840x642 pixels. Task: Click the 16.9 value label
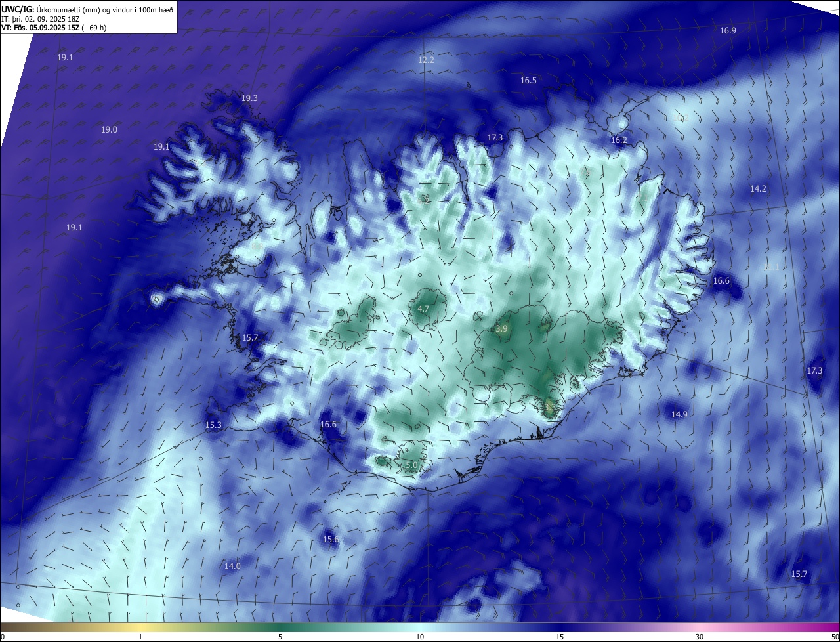(x=728, y=30)
